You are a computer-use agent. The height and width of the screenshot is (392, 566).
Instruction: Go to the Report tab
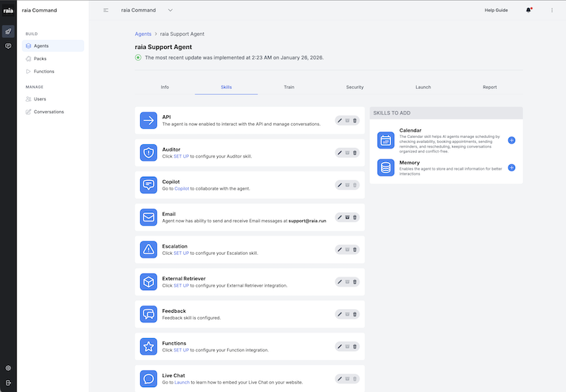pos(490,87)
